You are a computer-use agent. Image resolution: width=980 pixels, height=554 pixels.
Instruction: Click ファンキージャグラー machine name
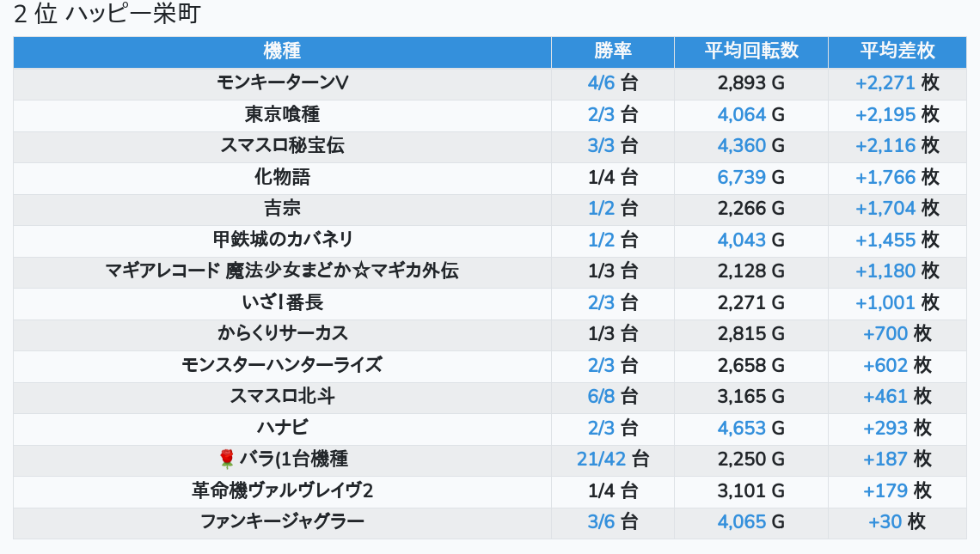click(282, 521)
